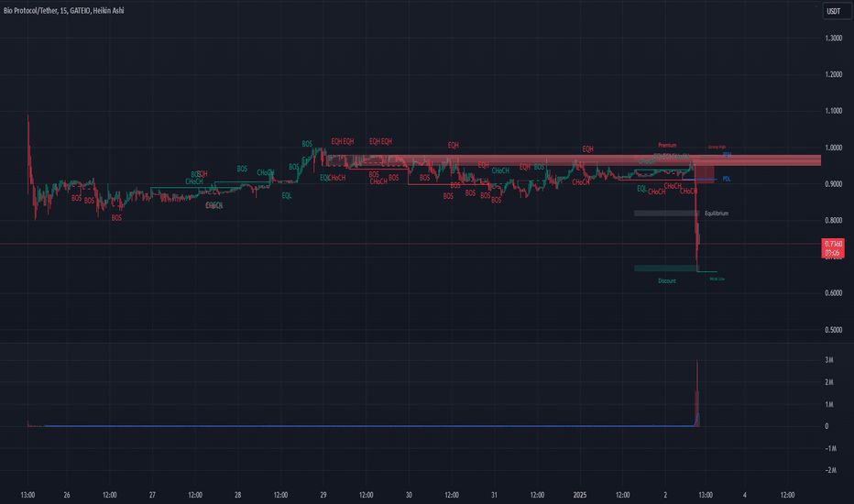Click the 0.6000 price axis label
This screenshot has width=854, height=504.
833,293
